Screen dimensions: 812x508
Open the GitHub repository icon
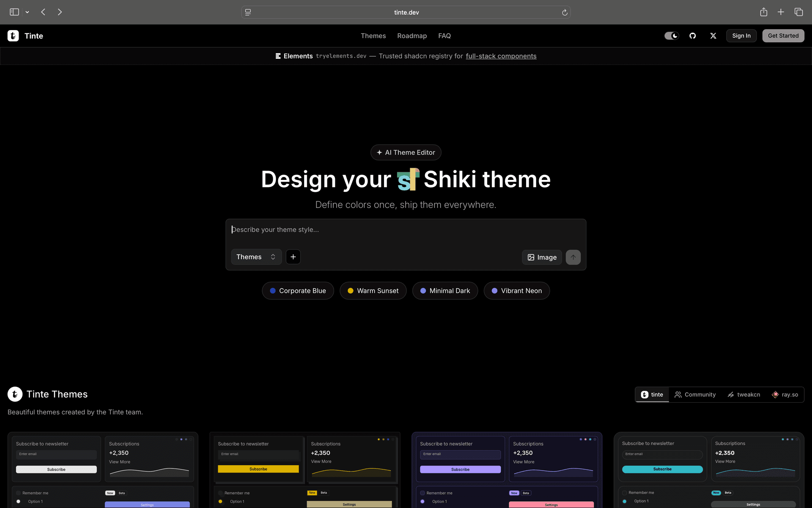[692, 36]
